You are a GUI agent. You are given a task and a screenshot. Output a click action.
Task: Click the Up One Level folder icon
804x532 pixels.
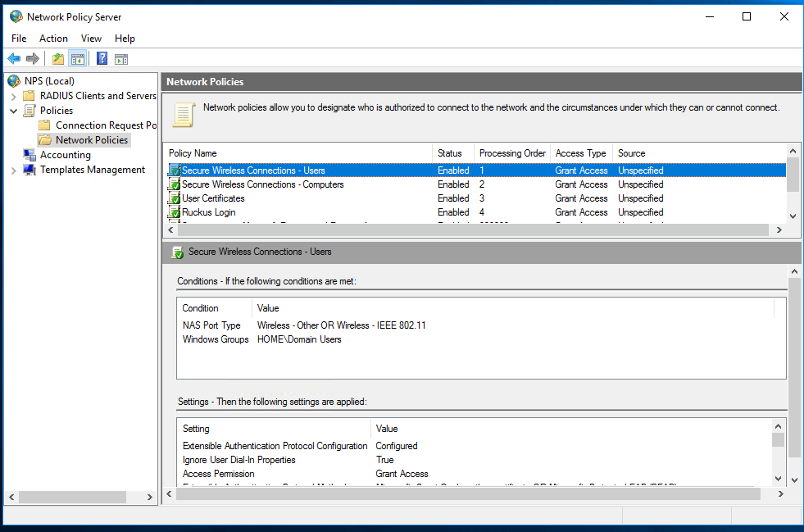57,58
